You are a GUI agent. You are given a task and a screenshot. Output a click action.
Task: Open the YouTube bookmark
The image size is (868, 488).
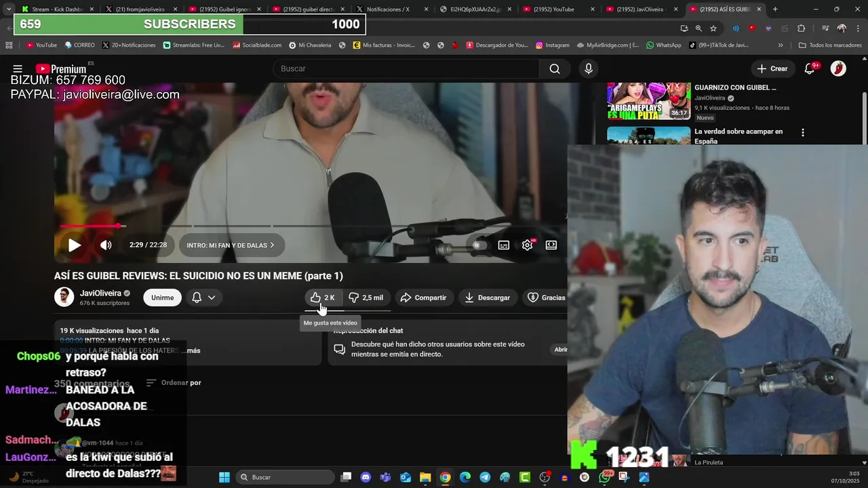click(41, 45)
